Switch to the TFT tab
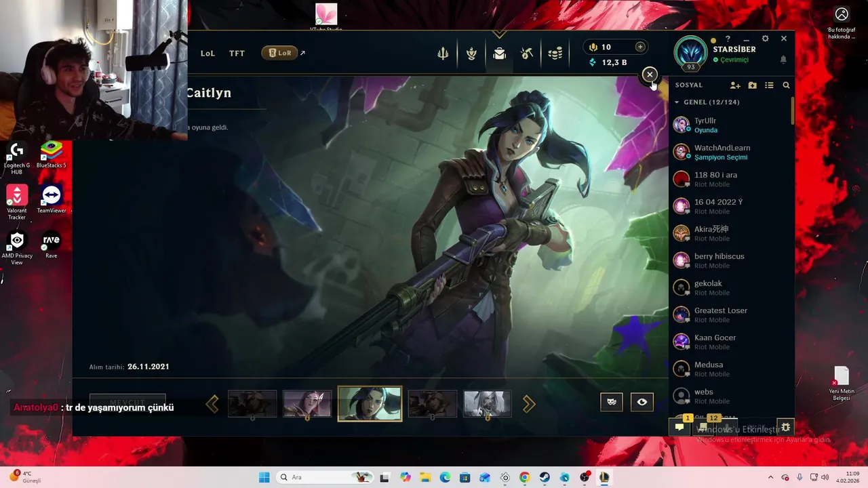Viewport: 868px width, 488px height. pos(237,53)
